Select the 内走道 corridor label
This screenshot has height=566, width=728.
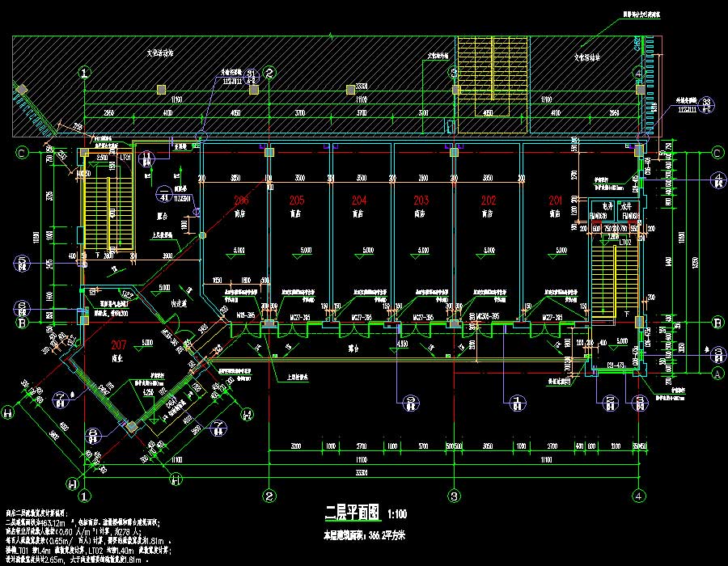pos(179,304)
